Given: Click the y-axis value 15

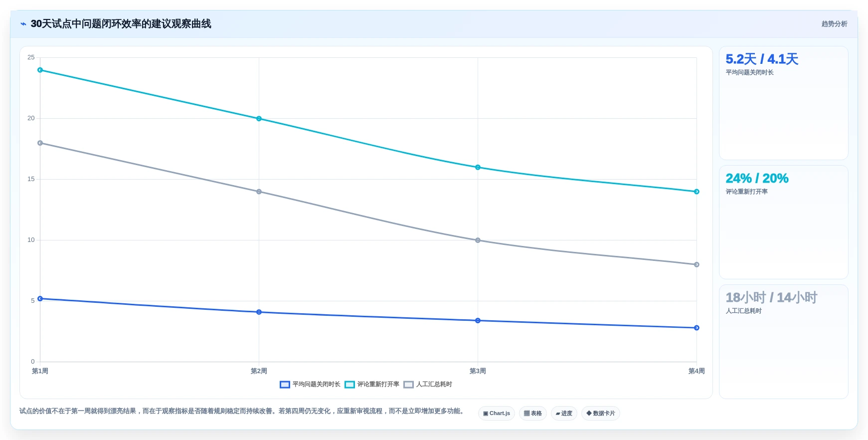Looking at the screenshot, I should pos(31,179).
